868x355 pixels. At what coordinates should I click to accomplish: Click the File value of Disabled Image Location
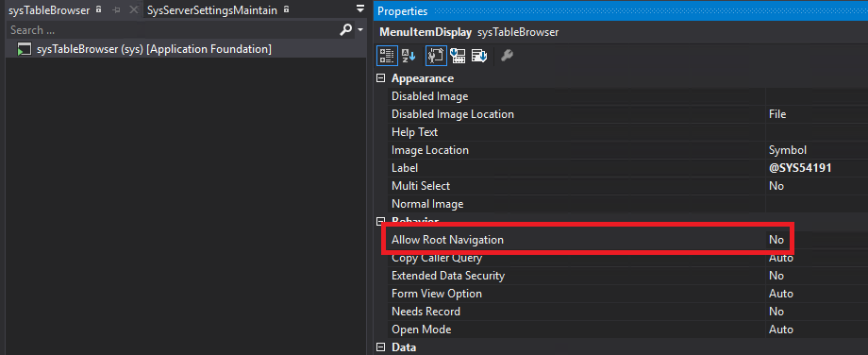click(x=777, y=114)
